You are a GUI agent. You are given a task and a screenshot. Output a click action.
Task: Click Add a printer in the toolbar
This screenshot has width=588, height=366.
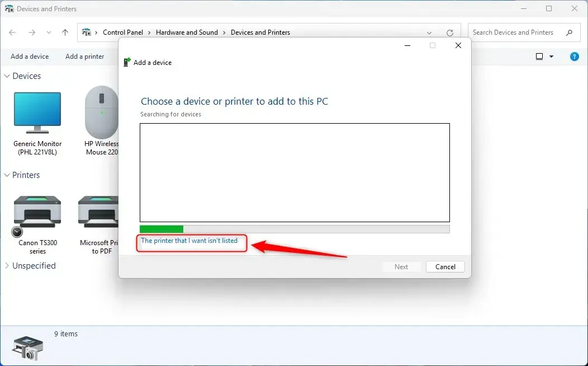click(85, 57)
